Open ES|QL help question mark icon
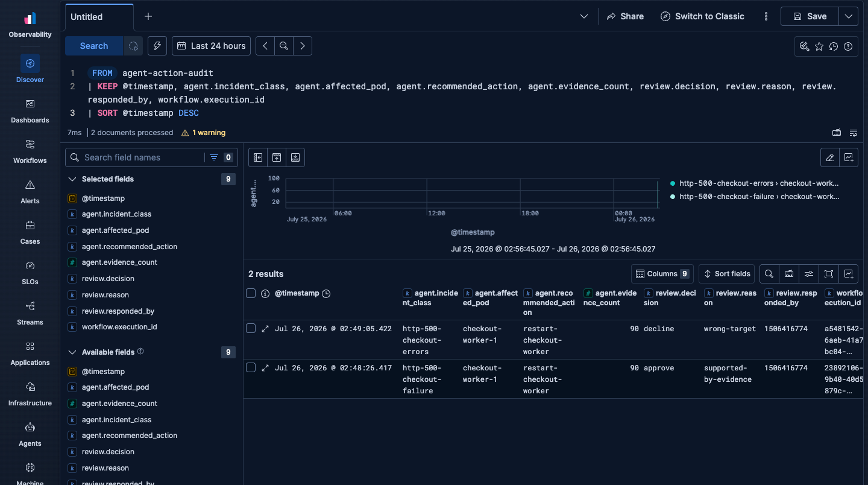868x485 pixels. pyautogui.click(x=848, y=46)
